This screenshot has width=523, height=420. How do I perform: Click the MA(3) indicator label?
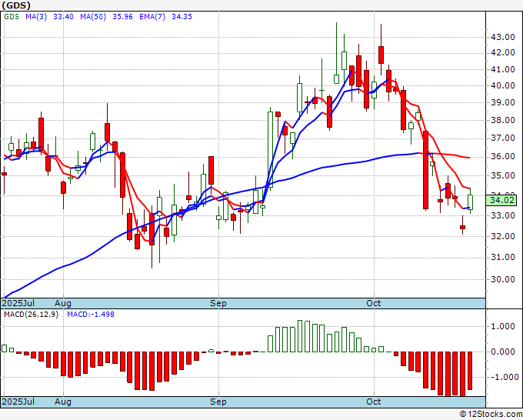[36, 17]
